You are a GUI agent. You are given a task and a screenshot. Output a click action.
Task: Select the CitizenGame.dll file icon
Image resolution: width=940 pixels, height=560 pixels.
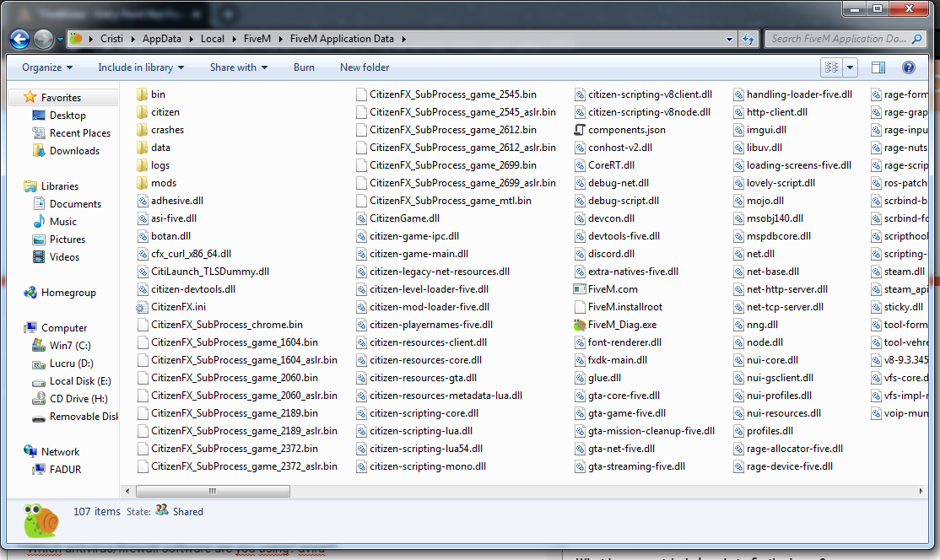click(x=361, y=218)
